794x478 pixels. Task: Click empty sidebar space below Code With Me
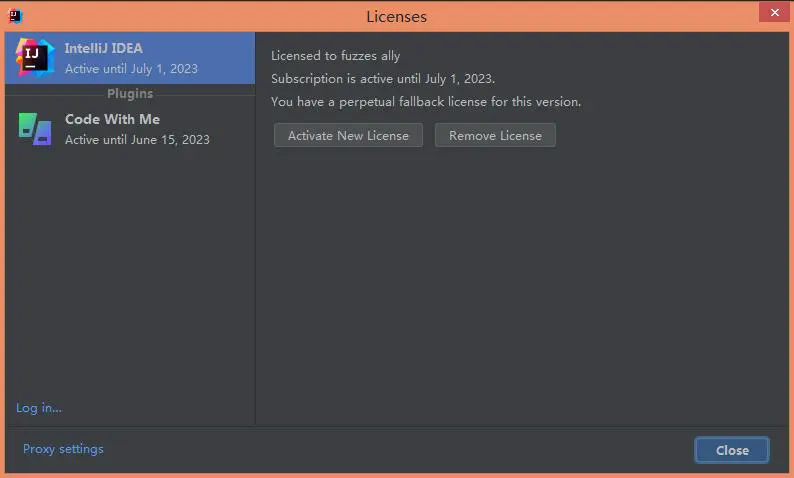[130, 270]
